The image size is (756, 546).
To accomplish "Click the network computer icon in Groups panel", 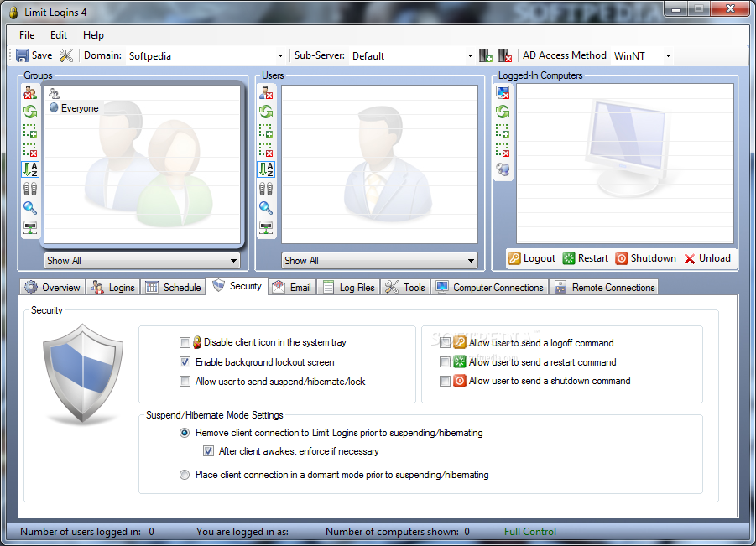I will pyautogui.click(x=30, y=227).
